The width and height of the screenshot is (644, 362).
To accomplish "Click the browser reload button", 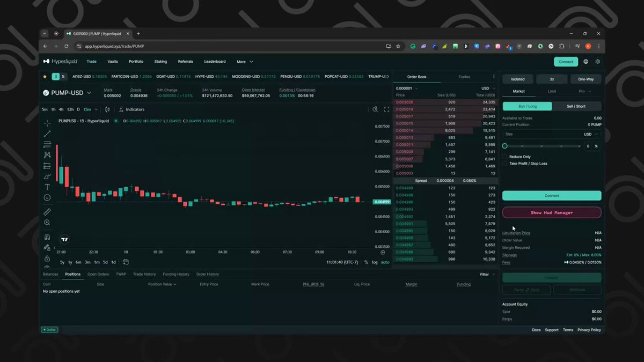I will coord(65,47).
